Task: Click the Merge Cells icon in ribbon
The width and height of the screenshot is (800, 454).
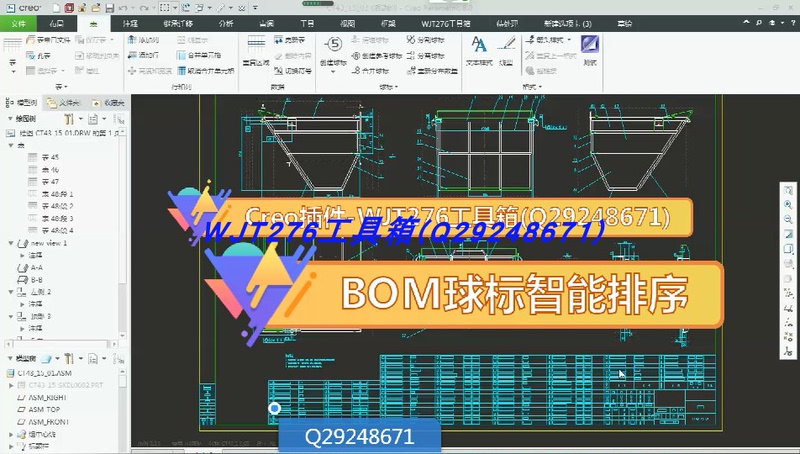Action: click(181, 55)
